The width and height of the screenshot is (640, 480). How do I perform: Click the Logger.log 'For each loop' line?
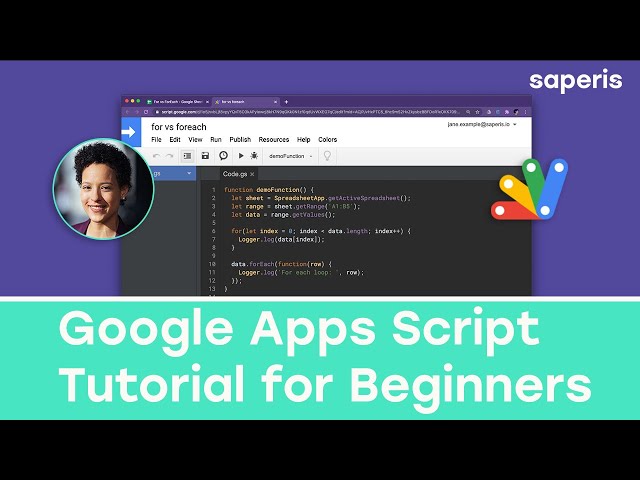(x=301, y=272)
